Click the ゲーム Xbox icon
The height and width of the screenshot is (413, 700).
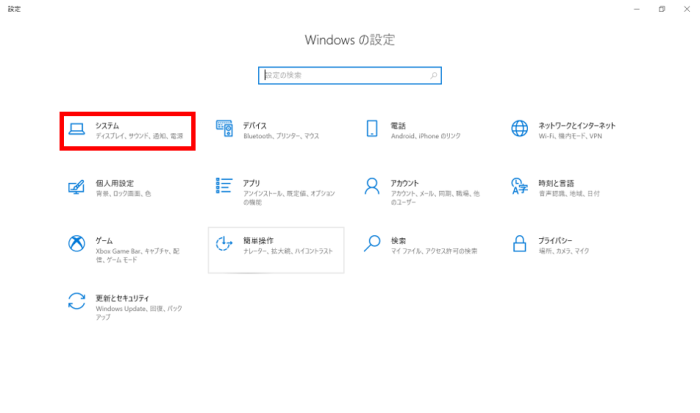[76, 244]
